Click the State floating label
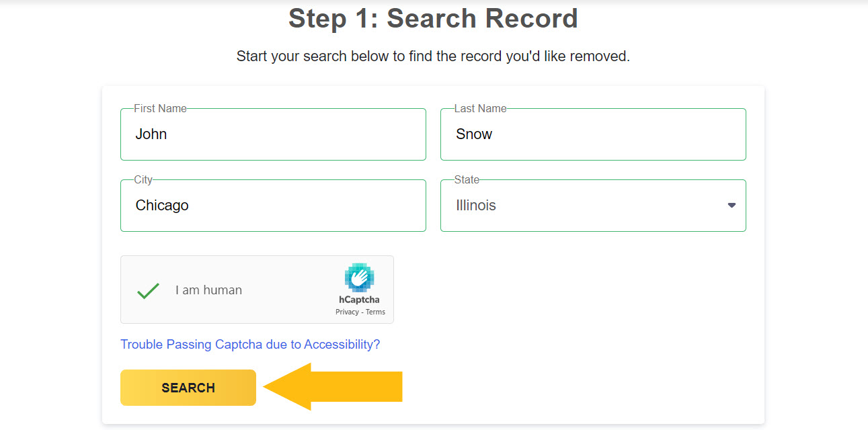The width and height of the screenshot is (868, 430). 467,179
